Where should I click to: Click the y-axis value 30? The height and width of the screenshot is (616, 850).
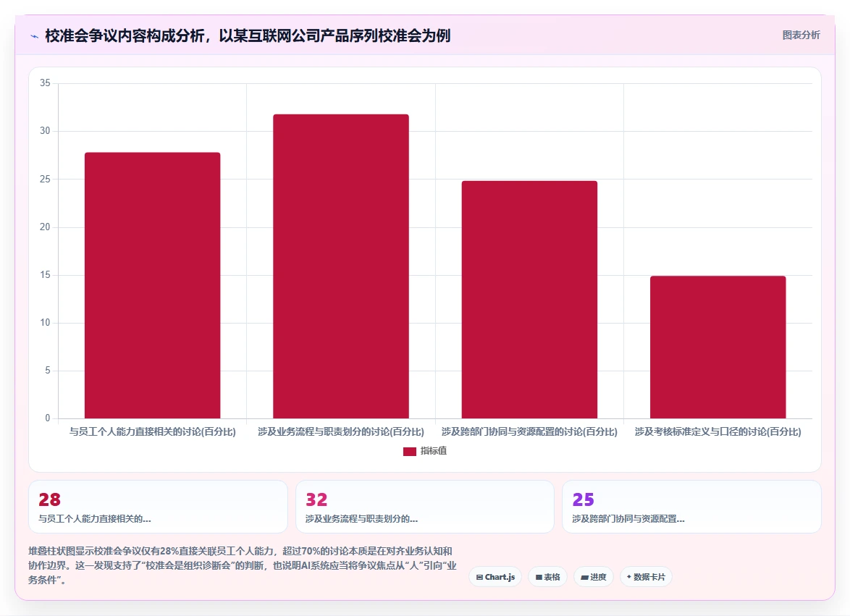(45, 130)
